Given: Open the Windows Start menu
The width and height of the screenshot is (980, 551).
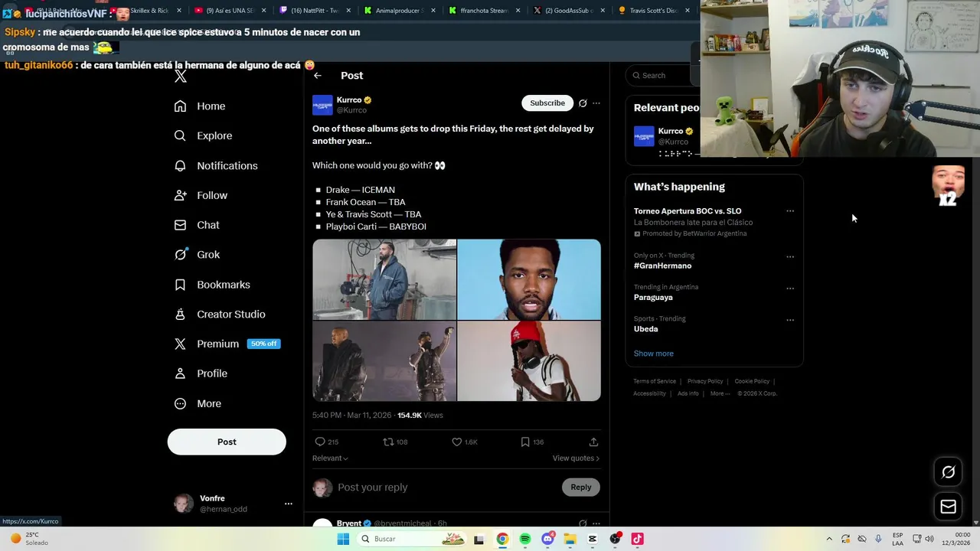Looking at the screenshot, I should point(343,539).
